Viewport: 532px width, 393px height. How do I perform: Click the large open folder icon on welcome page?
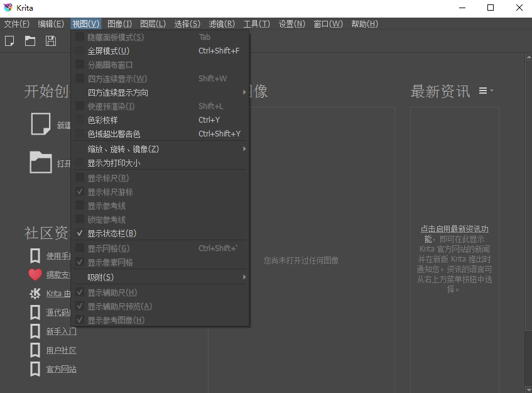41,162
